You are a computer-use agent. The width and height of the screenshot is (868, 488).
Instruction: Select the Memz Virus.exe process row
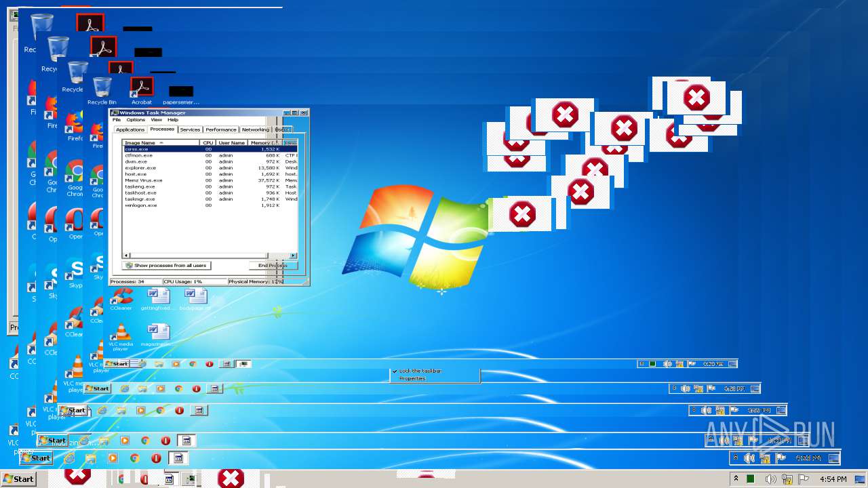click(210, 180)
